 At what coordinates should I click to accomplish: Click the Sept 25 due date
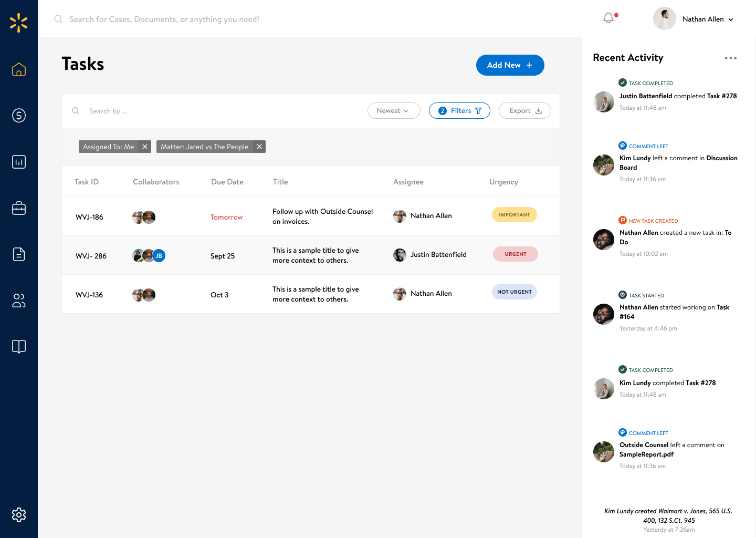(223, 256)
